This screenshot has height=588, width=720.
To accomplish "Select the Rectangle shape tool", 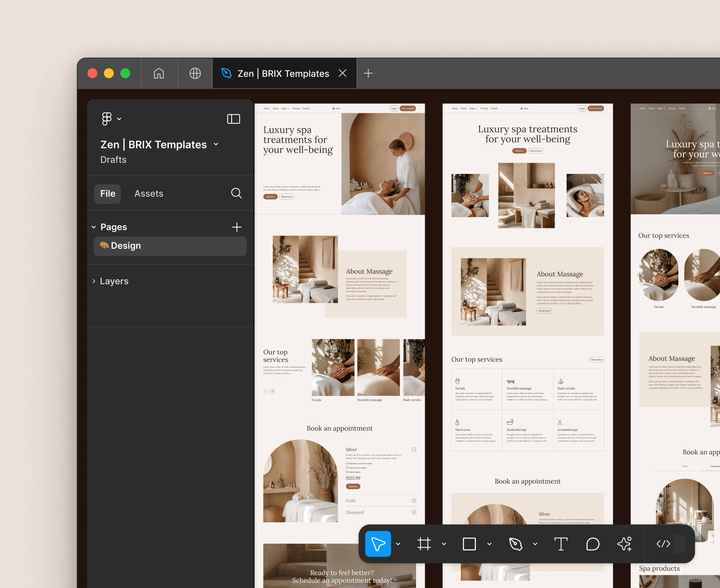I will (469, 544).
